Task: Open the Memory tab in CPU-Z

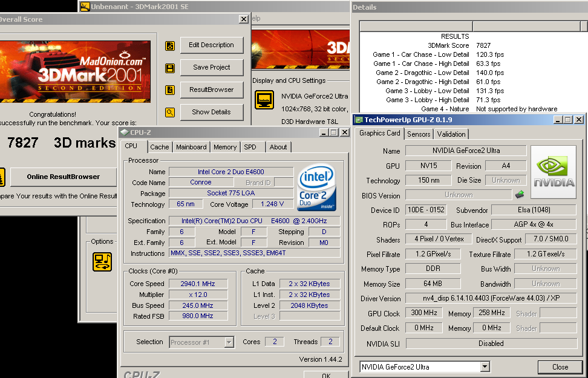Action: (225, 147)
